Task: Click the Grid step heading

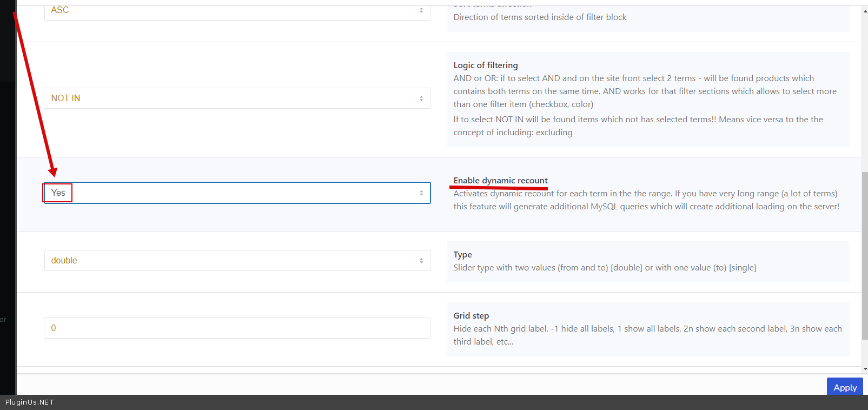Action: click(471, 316)
